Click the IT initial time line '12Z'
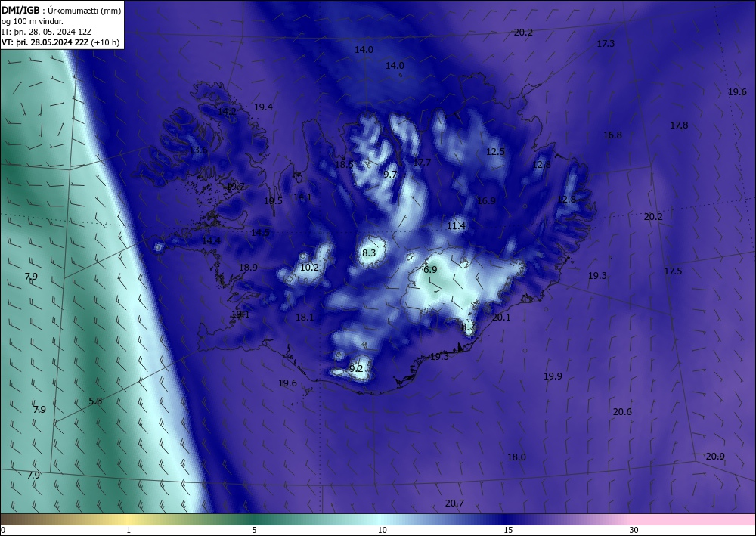The width and height of the screenshot is (756, 536). [47, 32]
